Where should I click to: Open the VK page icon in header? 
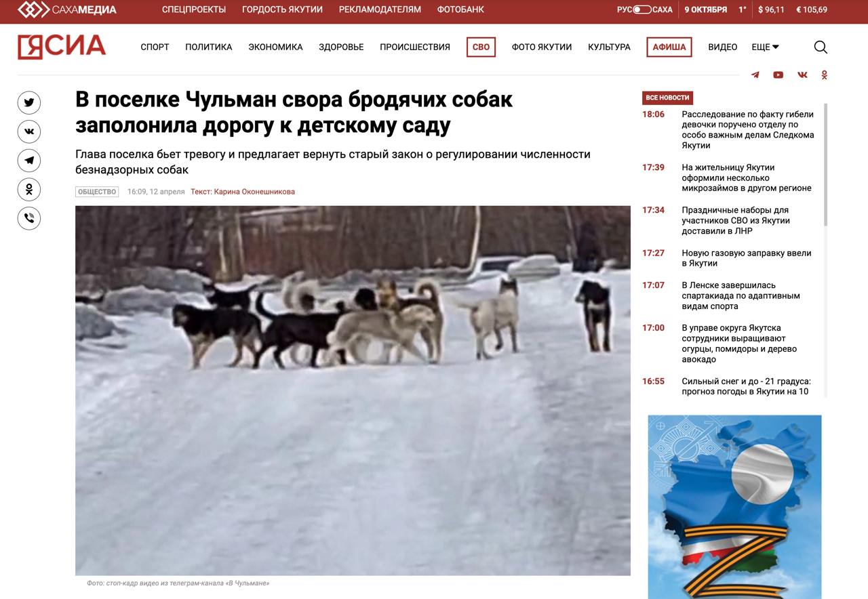pos(802,75)
